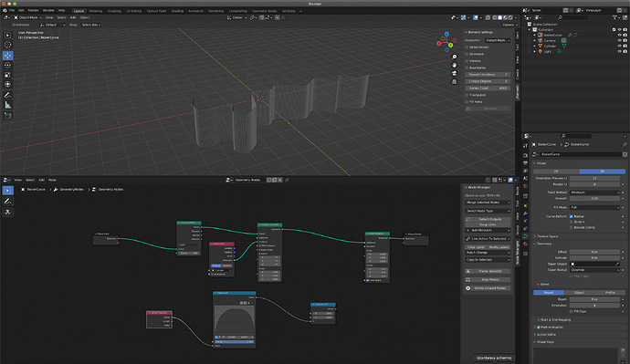Click the Delete Unused Nodes button
The width and height of the screenshot is (630, 364).
tap(488, 288)
